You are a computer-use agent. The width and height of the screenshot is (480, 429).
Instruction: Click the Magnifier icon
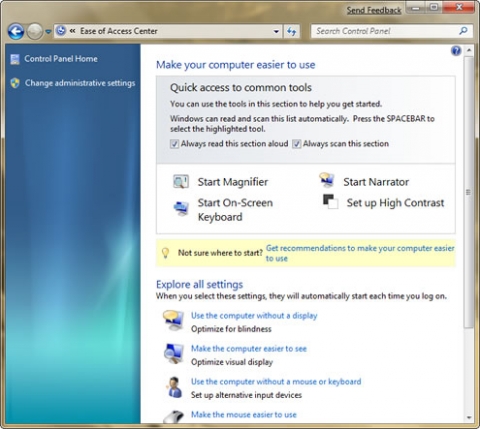pos(181,182)
